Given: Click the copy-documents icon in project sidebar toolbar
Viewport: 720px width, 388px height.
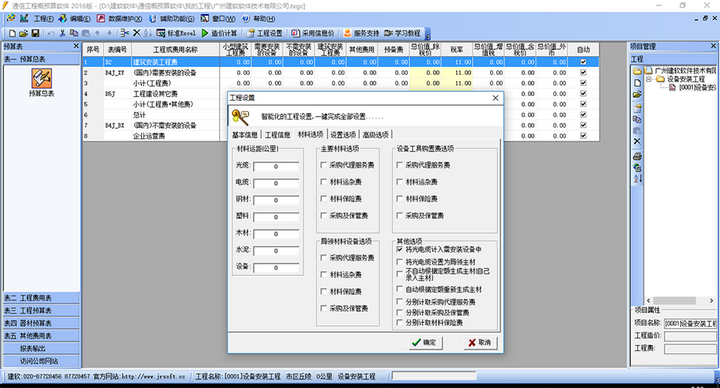Looking at the screenshot, I should [637, 119].
